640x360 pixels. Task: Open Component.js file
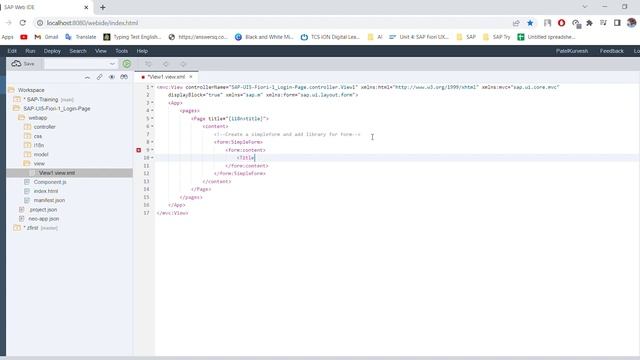(x=50, y=182)
